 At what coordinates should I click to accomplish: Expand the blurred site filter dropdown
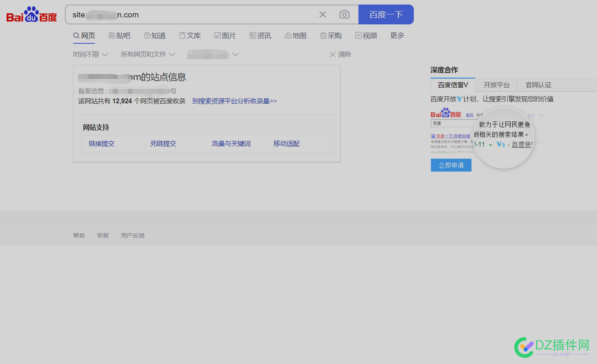213,54
